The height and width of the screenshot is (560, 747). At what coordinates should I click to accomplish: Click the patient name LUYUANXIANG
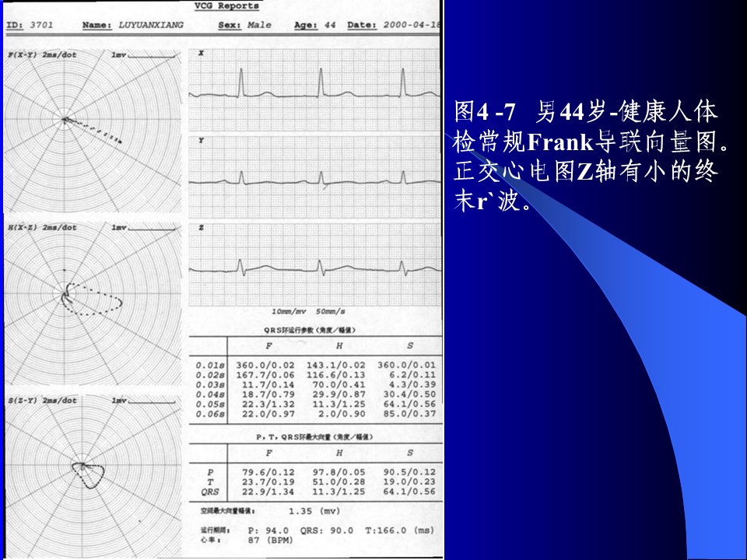click(x=150, y=25)
